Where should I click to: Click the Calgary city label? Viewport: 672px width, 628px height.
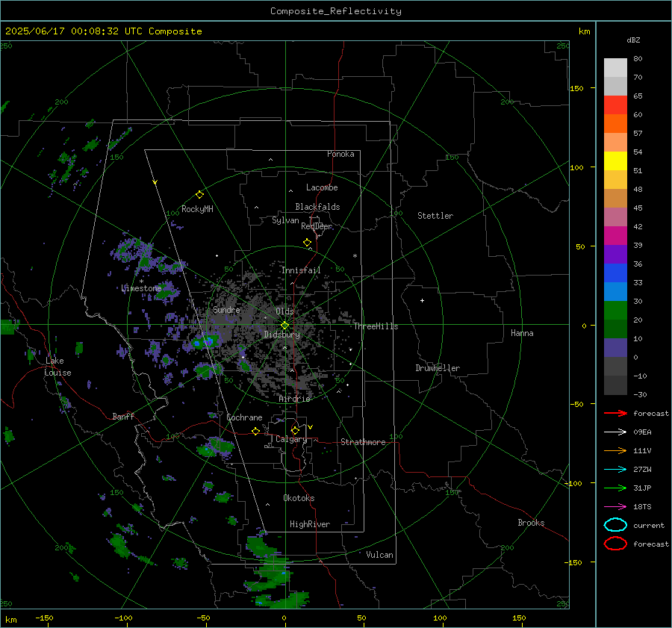coord(291,439)
